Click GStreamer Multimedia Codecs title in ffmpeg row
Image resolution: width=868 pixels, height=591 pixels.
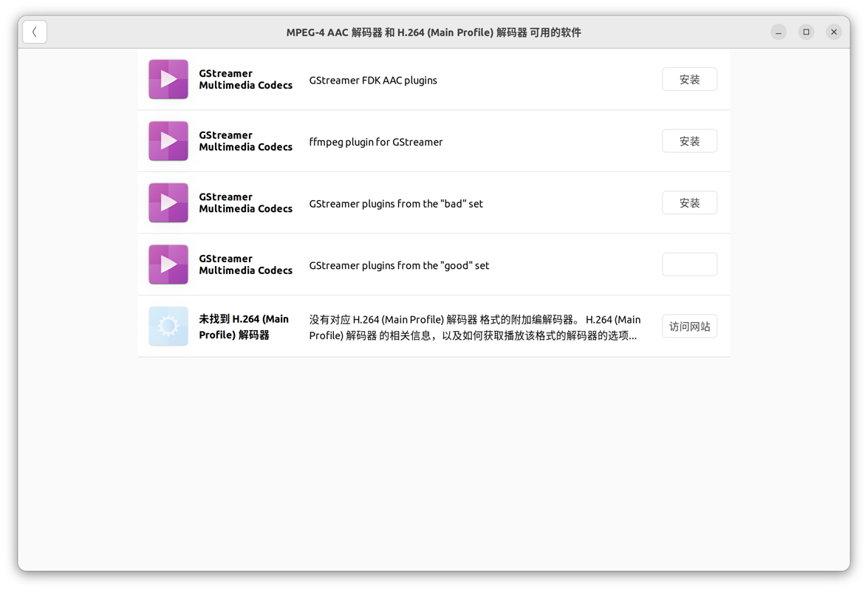246,141
